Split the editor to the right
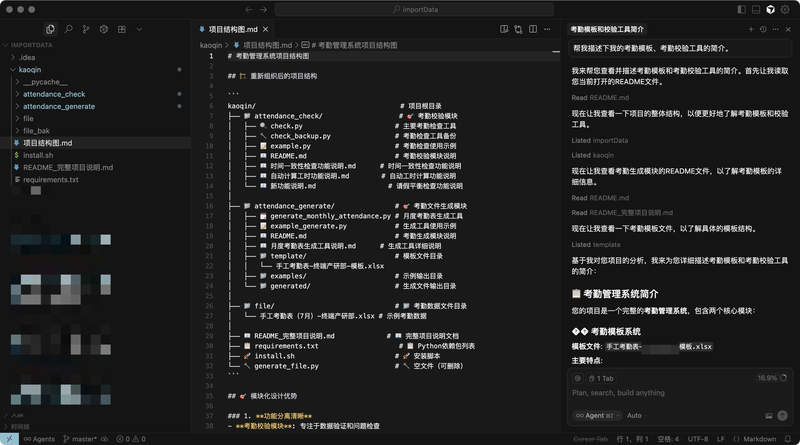The width and height of the screenshot is (800, 445). click(533, 29)
